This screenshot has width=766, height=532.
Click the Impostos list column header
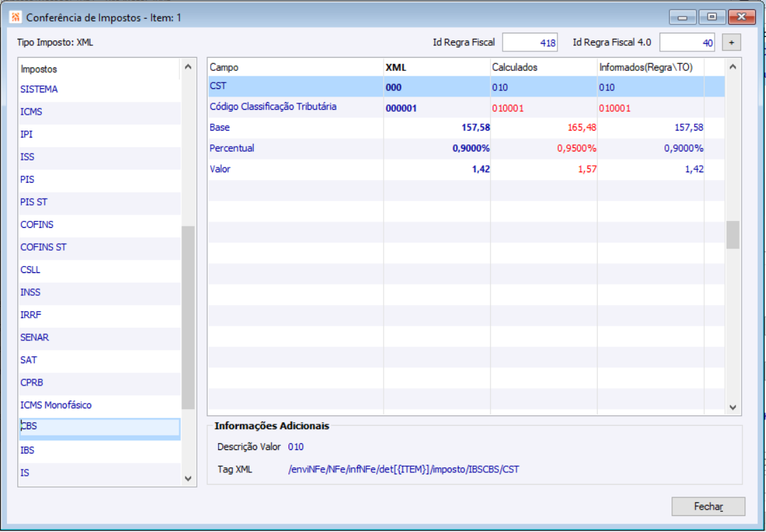coord(99,69)
